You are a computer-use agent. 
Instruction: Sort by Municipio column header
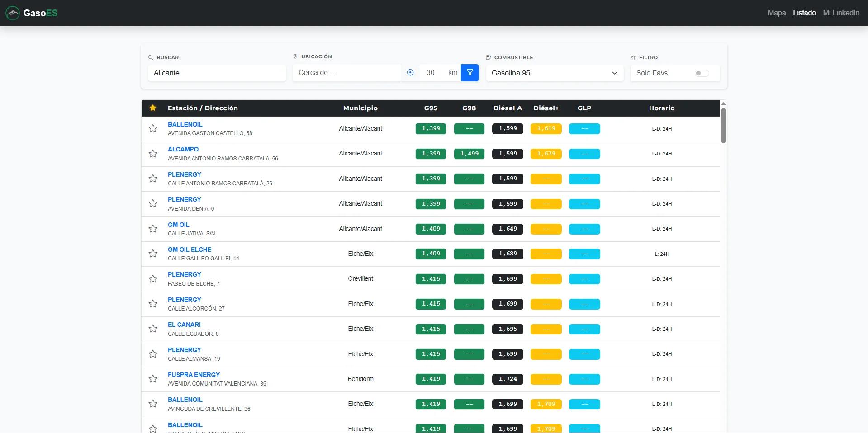(x=360, y=108)
